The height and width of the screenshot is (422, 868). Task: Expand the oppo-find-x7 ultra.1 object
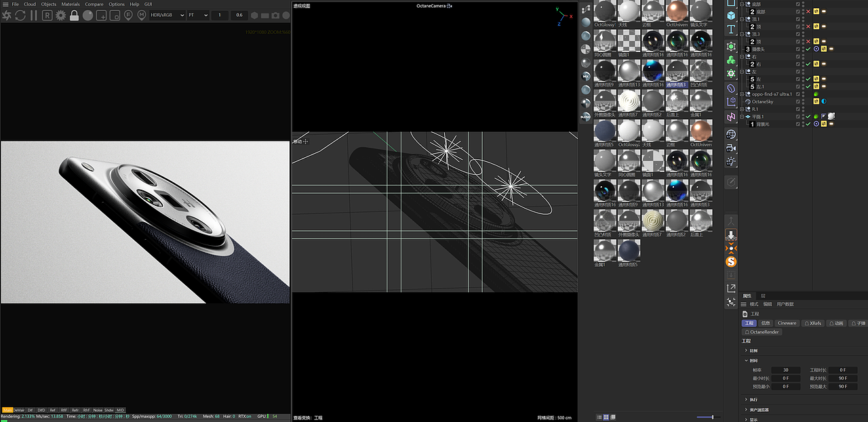pyautogui.click(x=742, y=94)
